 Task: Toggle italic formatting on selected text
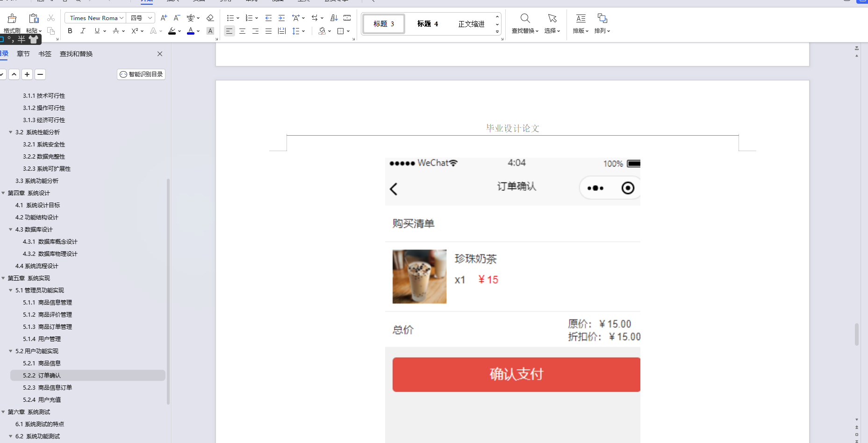pos(83,31)
